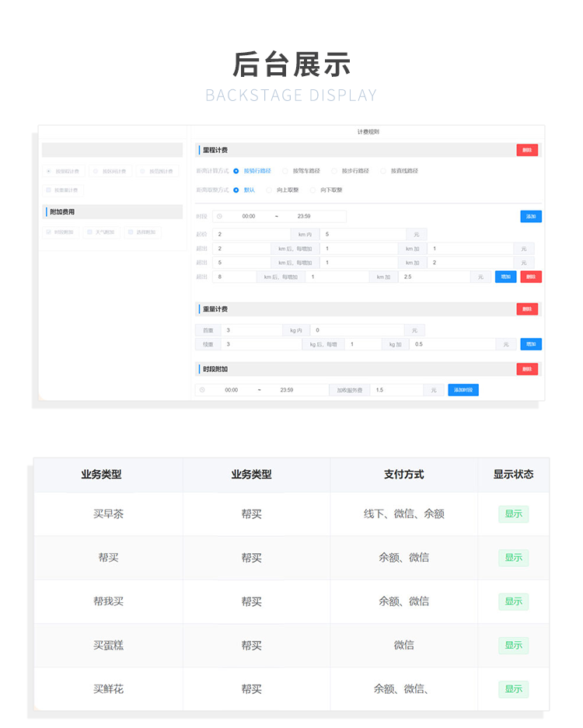This screenshot has height=728, width=583.
Task: Delete the 重量计费 section
Action: coord(527,309)
